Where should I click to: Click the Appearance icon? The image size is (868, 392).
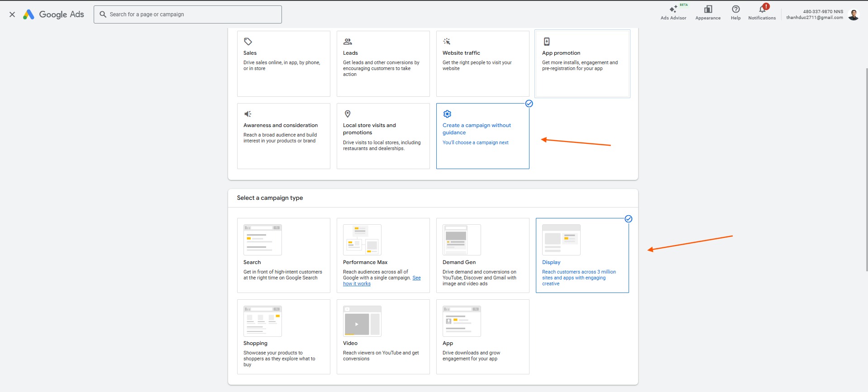(708, 10)
